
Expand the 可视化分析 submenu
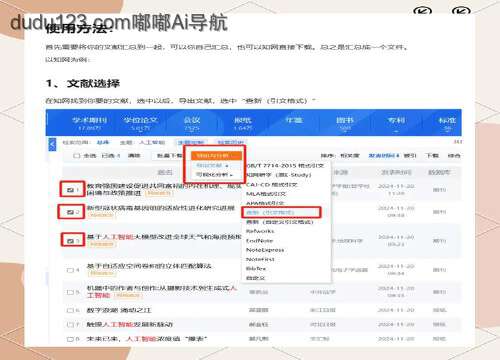(214, 175)
